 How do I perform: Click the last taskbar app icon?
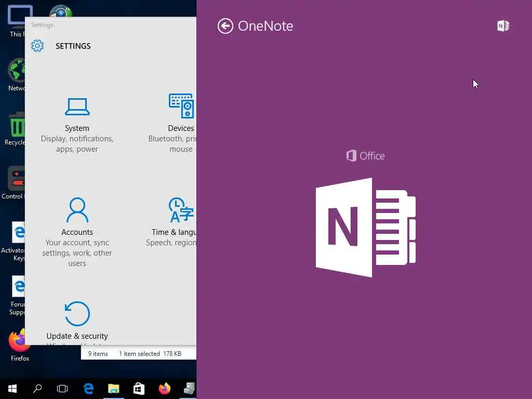point(188,389)
